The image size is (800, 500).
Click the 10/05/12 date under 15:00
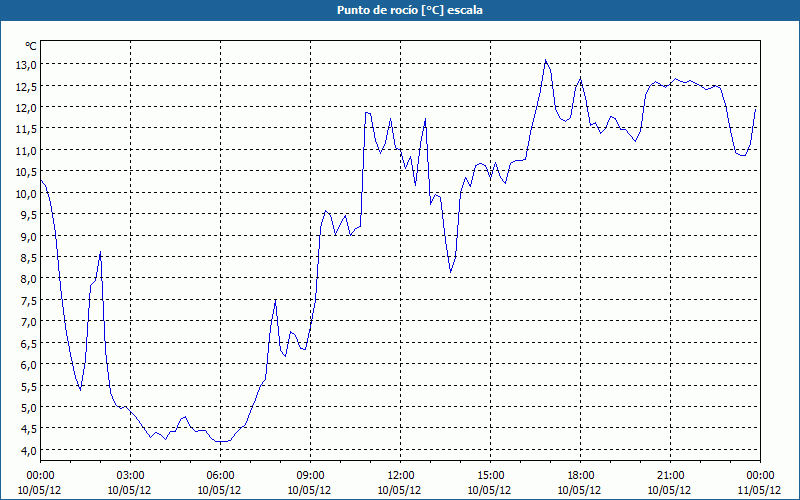pyautogui.click(x=489, y=490)
